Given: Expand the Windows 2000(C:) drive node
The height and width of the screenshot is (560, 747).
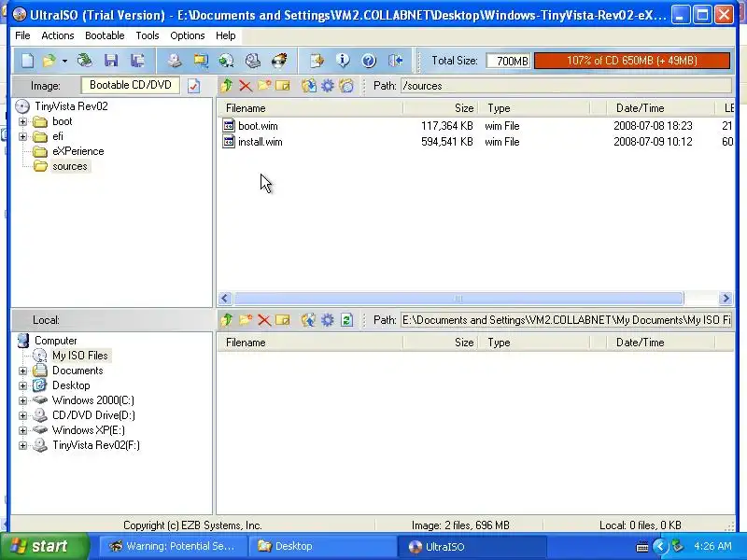Looking at the screenshot, I should click(x=22, y=400).
